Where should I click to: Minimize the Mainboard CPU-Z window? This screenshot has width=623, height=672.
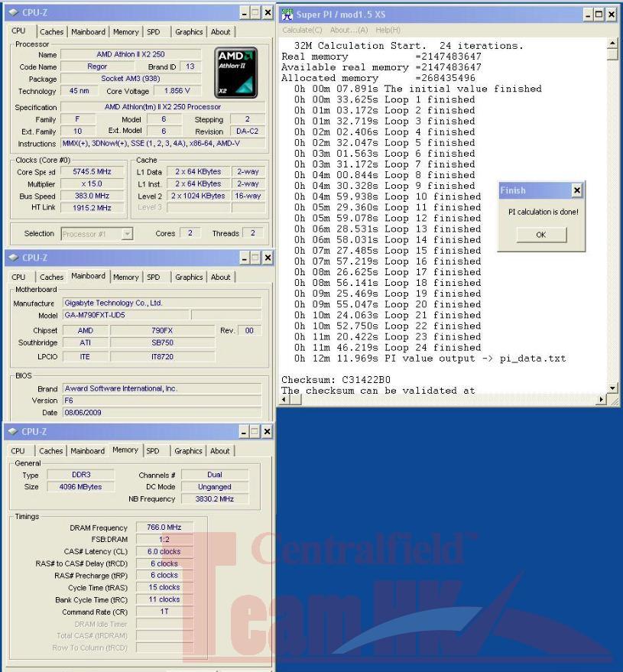click(x=244, y=258)
